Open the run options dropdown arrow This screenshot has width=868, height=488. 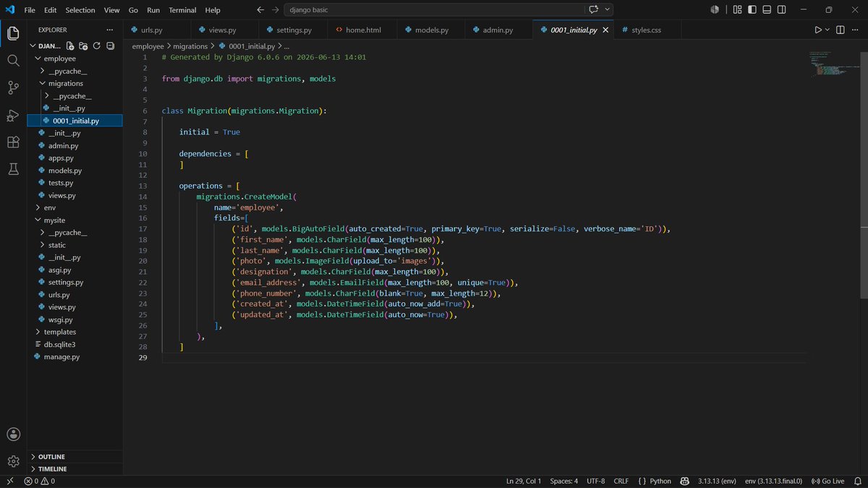pyautogui.click(x=827, y=30)
